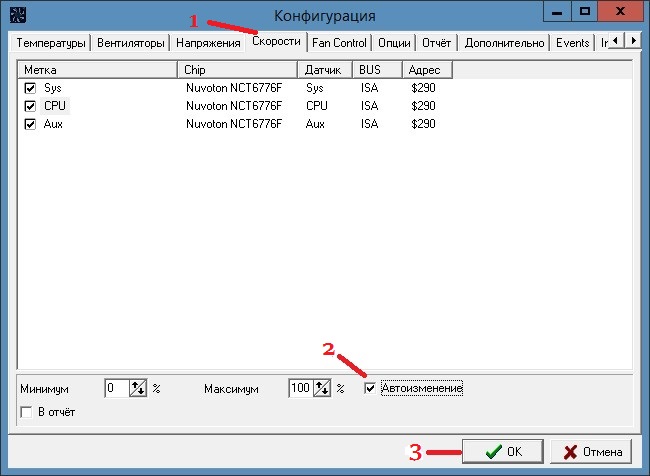650x476 pixels.
Task: Open the Напряжения tab
Action: click(x=208, y=43)
